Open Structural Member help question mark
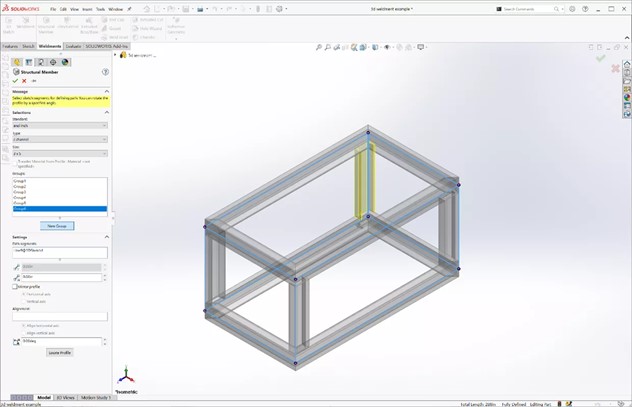The width and height of the screenshot is (632, 407). pyautogui.click(x=105, y=72)
